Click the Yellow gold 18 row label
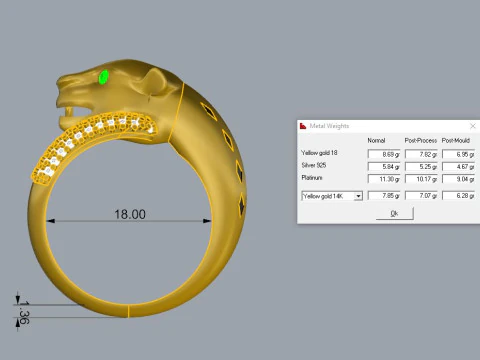 coord(319,153)
